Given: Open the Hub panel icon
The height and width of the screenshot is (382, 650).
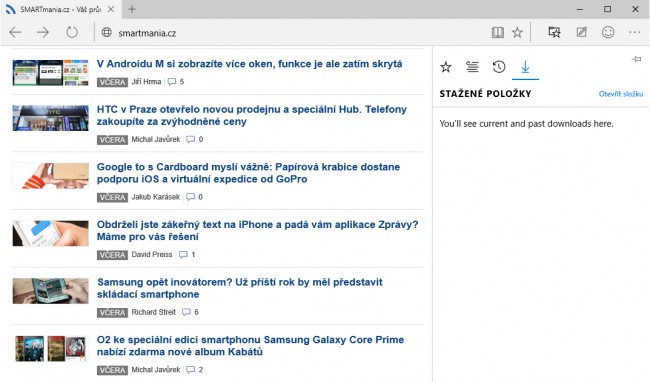Looking at the screenshot, I should pos(554,32).
